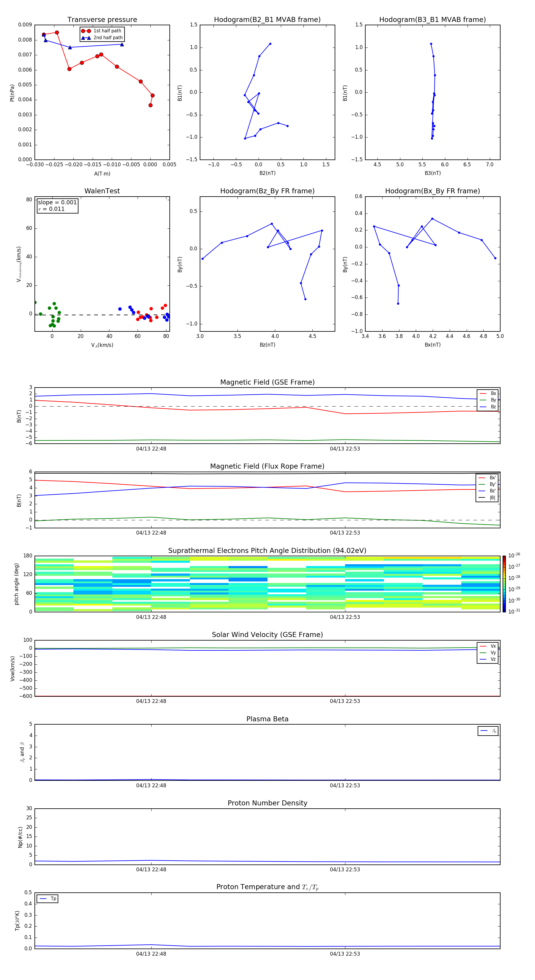Click 'B3(nT)' x-axis label
Screen dimensions: 535x980
click(x=432, y=173)
